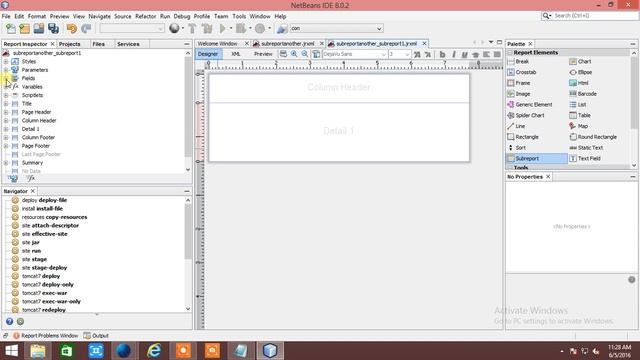Open the font size dropdown
This screenshot has height=360, width=640.
click(407, 54)
